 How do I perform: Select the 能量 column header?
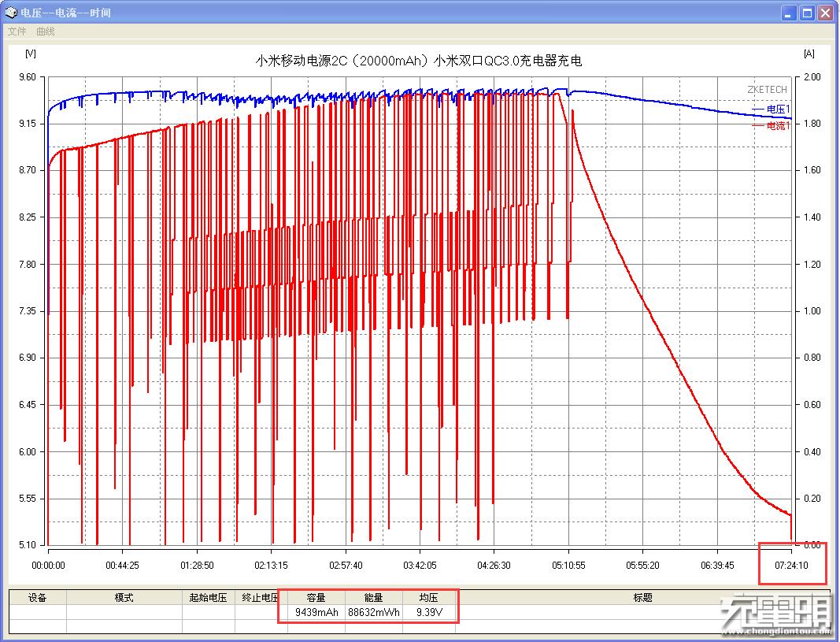pos(373,598)
